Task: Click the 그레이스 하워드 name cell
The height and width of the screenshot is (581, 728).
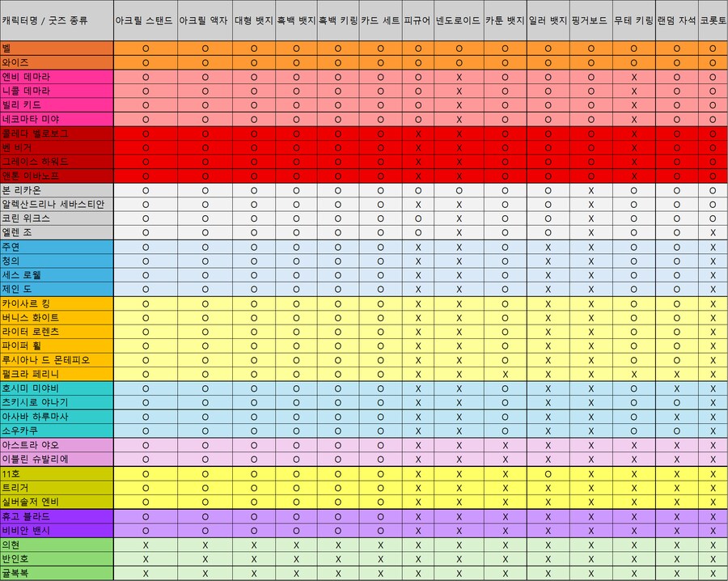Action: [57, 162]
